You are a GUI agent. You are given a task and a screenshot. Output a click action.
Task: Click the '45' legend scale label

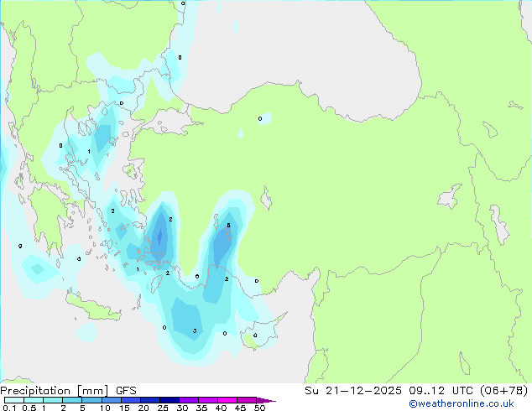(x=240, y=408)
